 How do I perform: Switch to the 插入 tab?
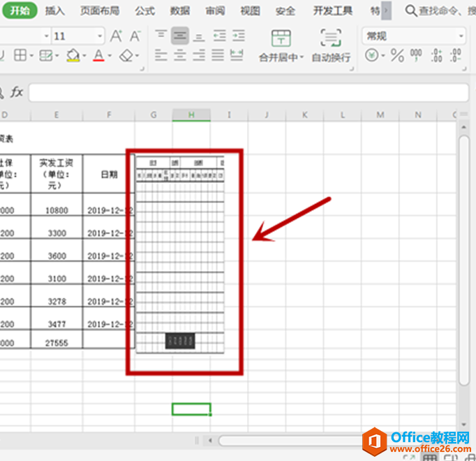point(55,11)
